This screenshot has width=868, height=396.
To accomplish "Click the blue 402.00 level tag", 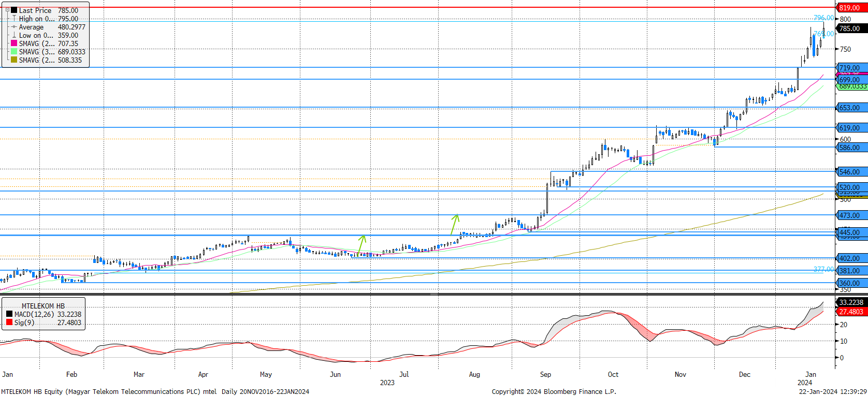I will (852, 258).
